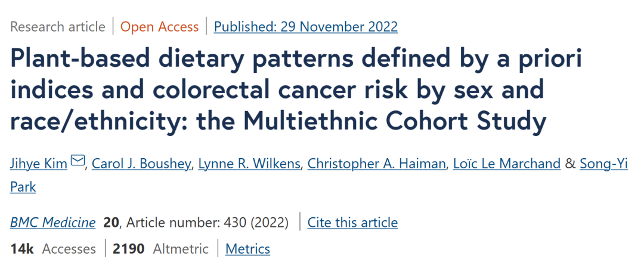The width and height of the screenshot is (644, 271).
Task: View Christopher A. Haiman's author info
Action: (376, 163)
